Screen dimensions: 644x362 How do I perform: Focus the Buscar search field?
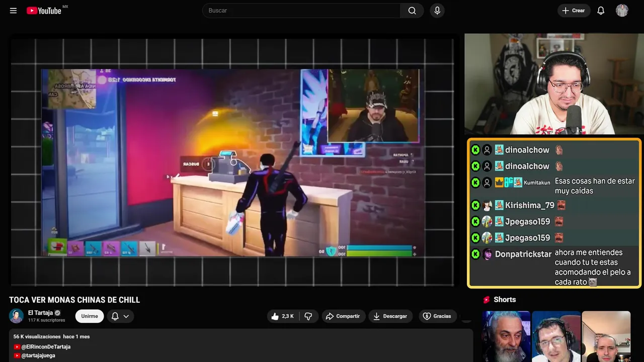[301, 11]
